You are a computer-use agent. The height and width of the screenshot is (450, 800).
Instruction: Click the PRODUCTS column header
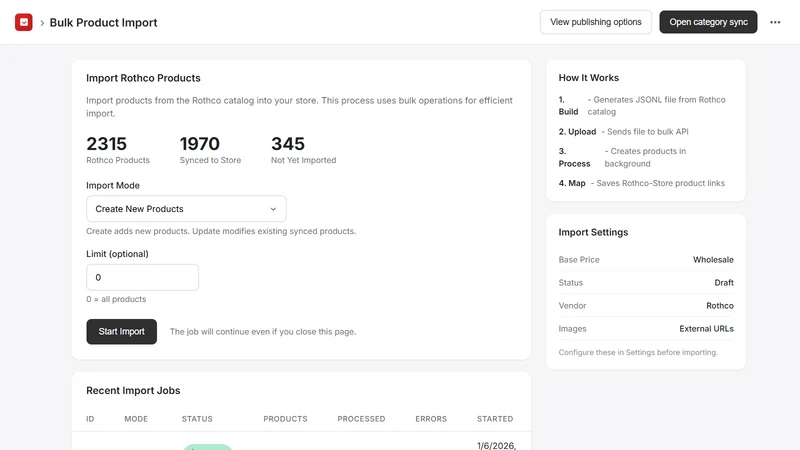click(x=285, y=419)
